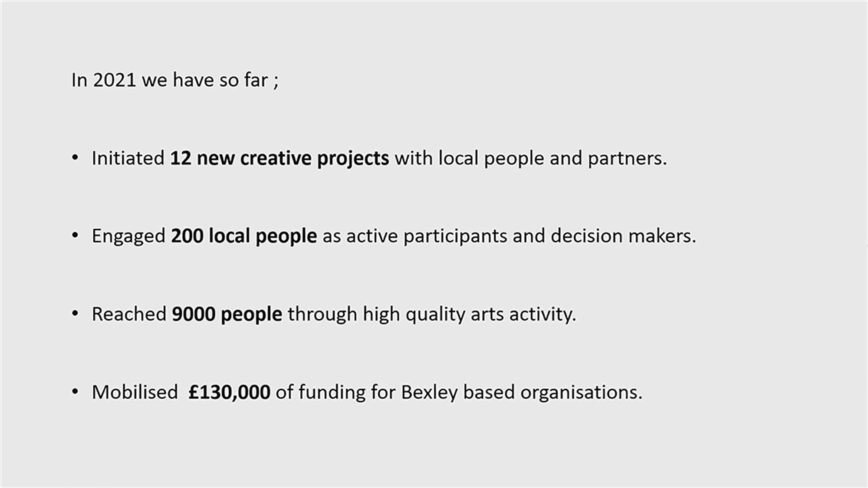Click the bullet point before "Reached"
This screenshot has height=488, width=868.
pos(75,313)
